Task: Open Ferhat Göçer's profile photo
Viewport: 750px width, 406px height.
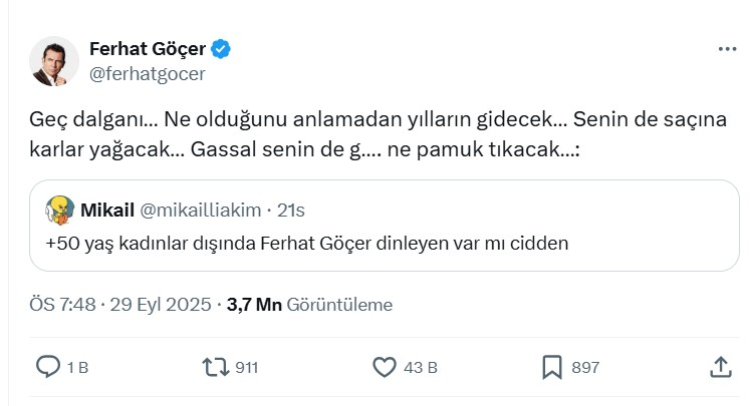Action: pos(53,61)
